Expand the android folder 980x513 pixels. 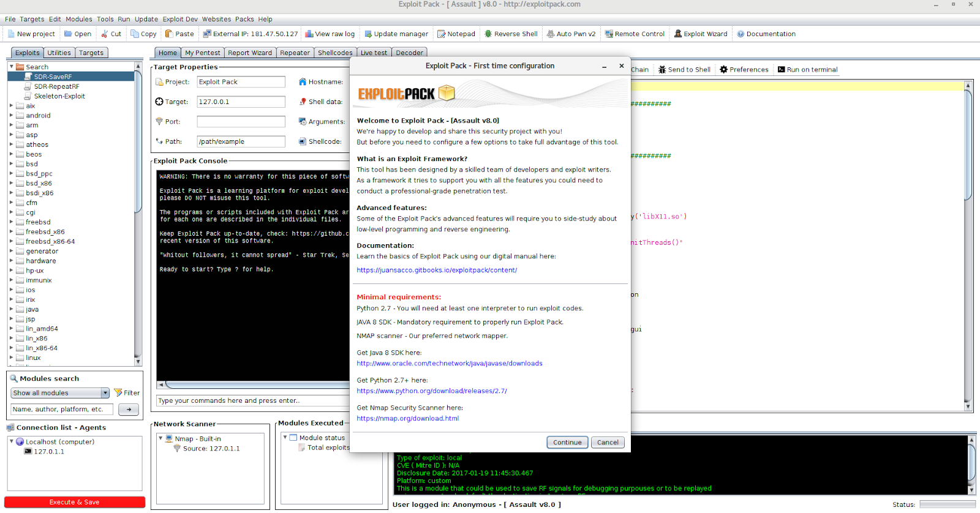pos(12,115)
